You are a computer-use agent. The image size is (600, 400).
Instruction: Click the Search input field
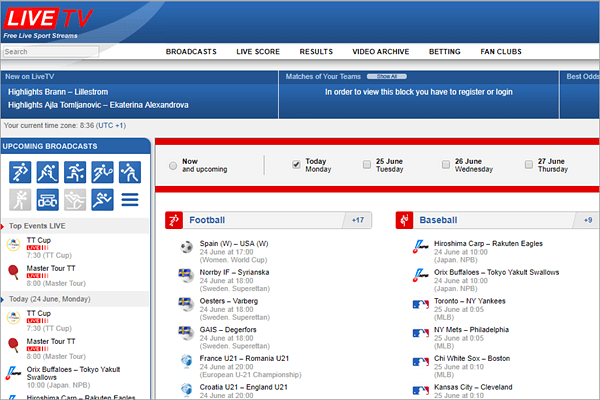pos(50,51)
